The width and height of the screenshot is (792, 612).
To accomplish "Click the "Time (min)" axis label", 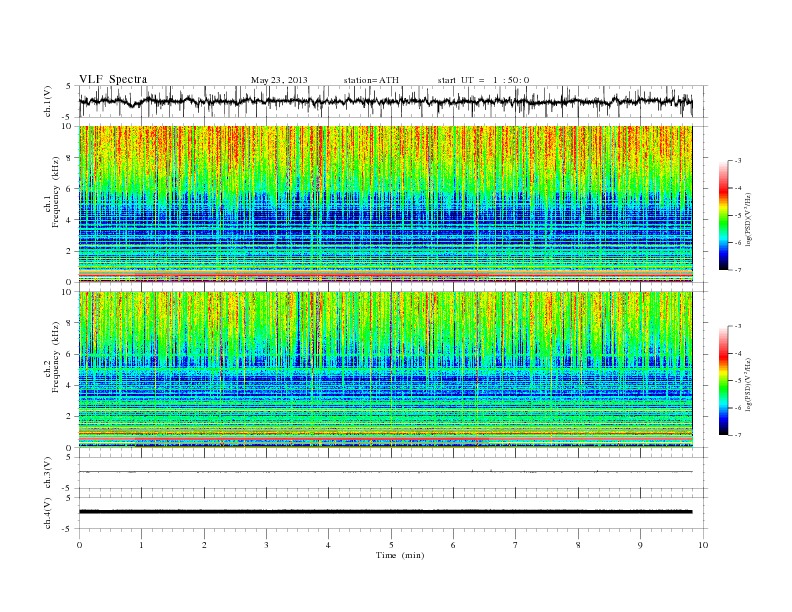I will point(400,555).
